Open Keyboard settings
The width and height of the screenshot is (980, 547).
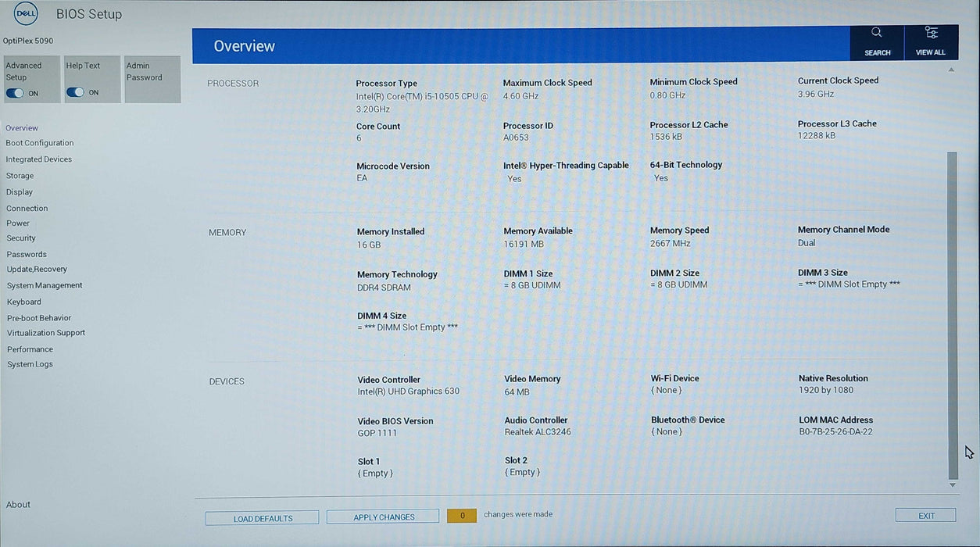[24, 302]
